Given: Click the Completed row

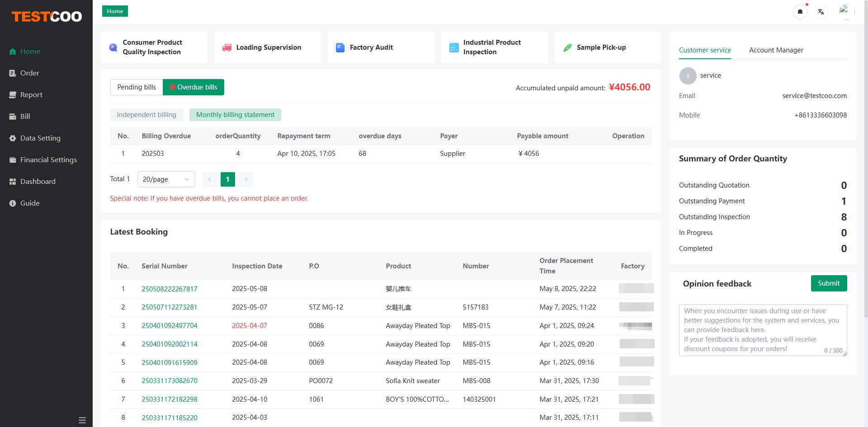Looking at the screenshot, I should (x=763, y=249).
